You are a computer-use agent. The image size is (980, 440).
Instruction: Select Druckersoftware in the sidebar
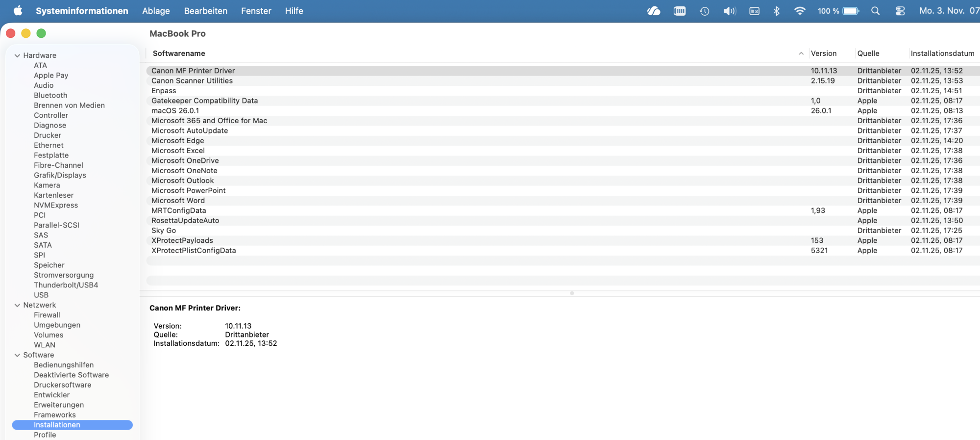62,385
